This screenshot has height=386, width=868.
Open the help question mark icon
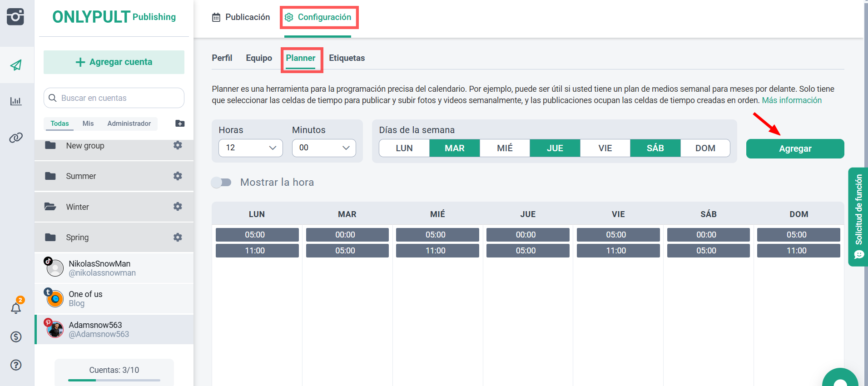click(x=16, y=365)
